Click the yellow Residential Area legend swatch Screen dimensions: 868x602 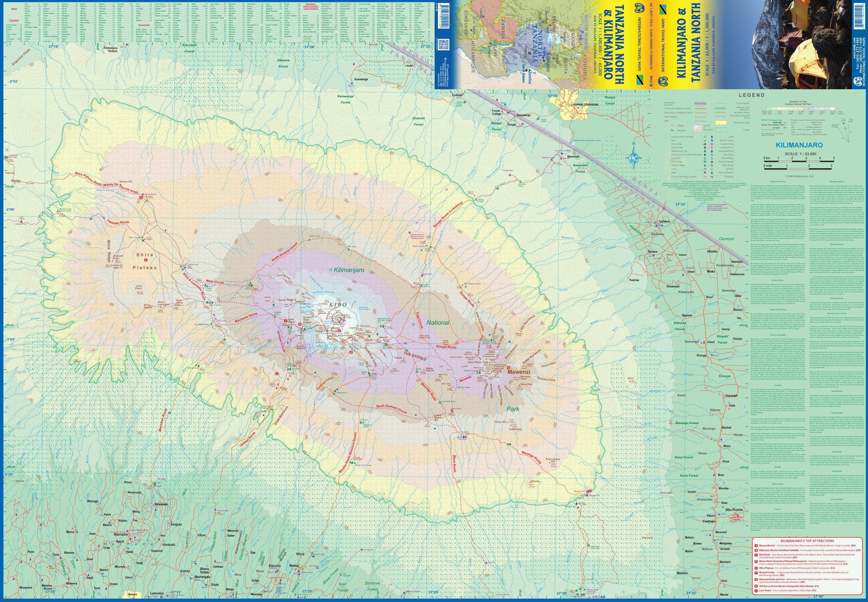(721, 123)
